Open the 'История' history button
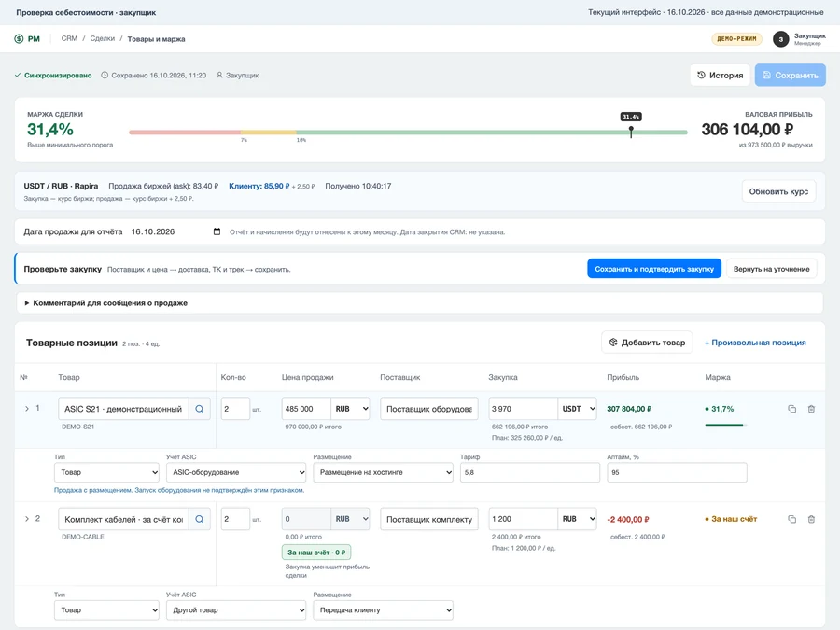 click(x=720, y=76)
